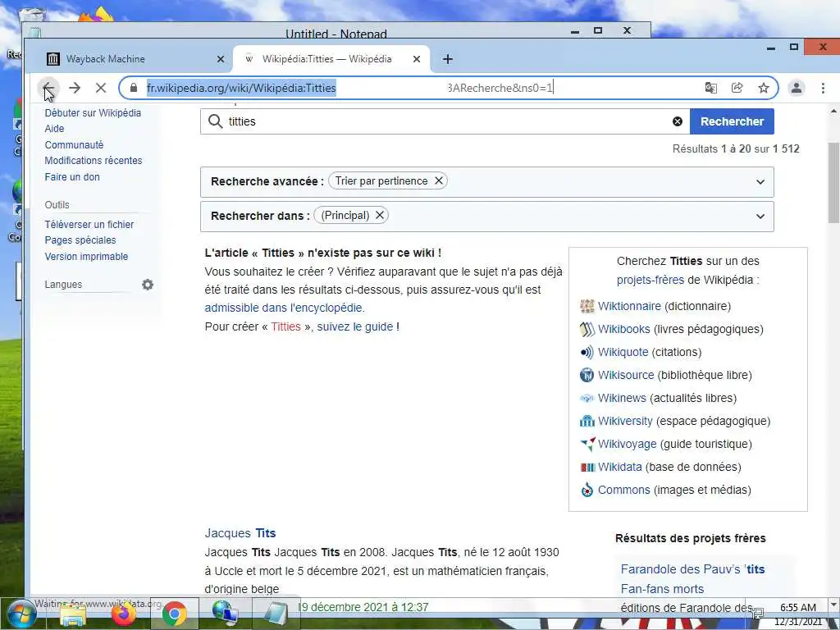
Task: Open the Wikiversity sister project link
Action: pyautogui.click(x=624, y=421)
